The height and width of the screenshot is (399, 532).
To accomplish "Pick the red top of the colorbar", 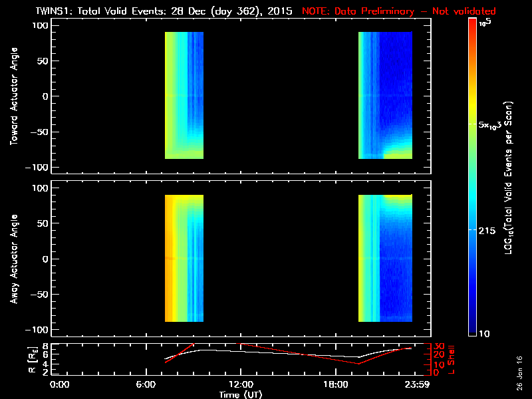I will [x=472, y=25].
